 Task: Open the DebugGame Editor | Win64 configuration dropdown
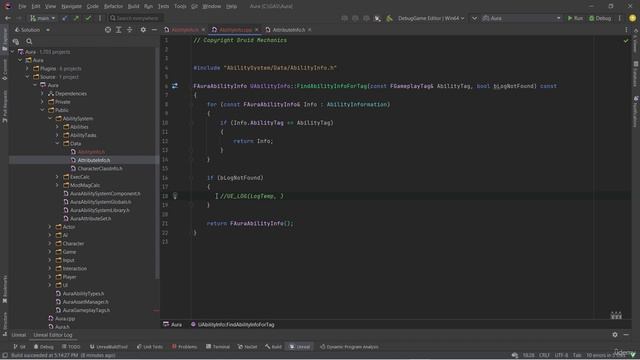click(x=431, y=18)
